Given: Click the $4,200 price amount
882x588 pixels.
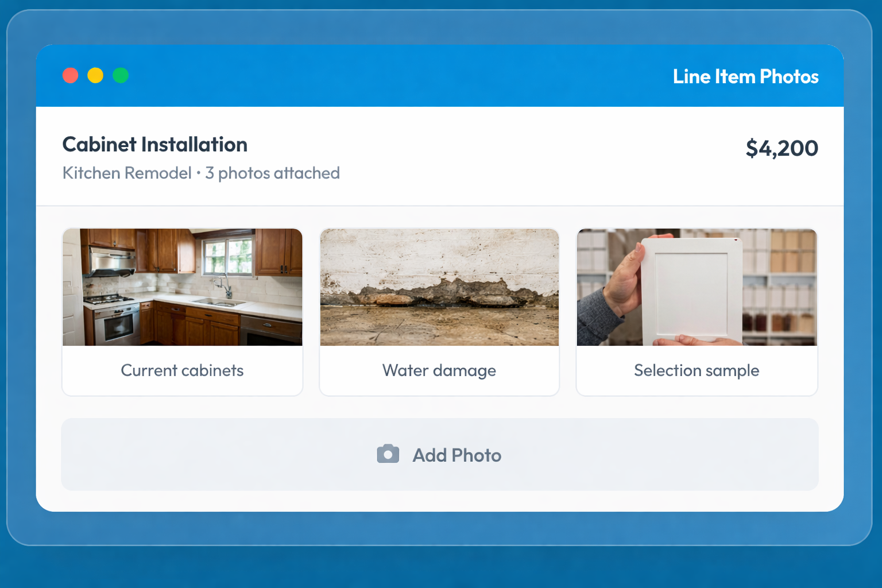Looking at the screenshot, I should coord(782,148).
